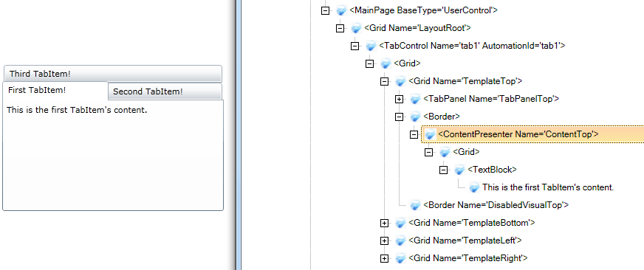Expand the TemplateLeft Grid node
The width and height of the screenshot is (644, 270).
coord(384,240)
